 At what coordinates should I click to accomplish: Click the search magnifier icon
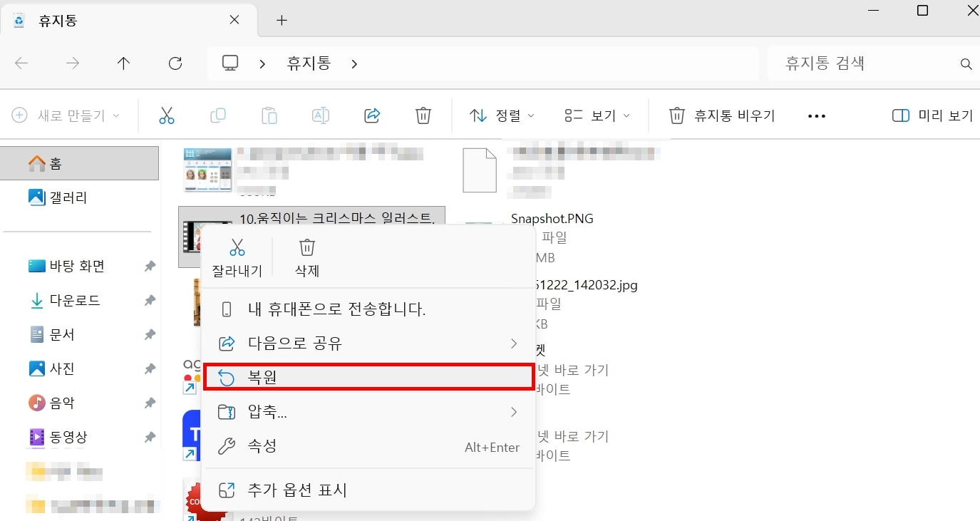coord(966,64)
